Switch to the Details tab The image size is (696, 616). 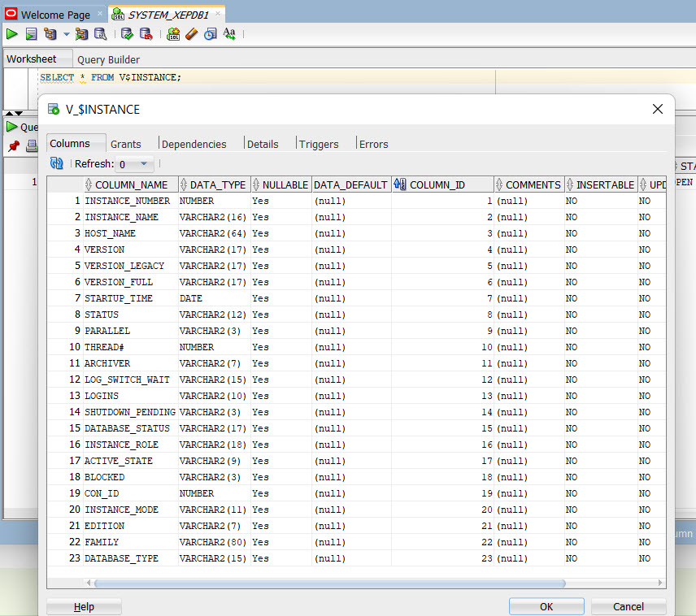click(263, 144)
